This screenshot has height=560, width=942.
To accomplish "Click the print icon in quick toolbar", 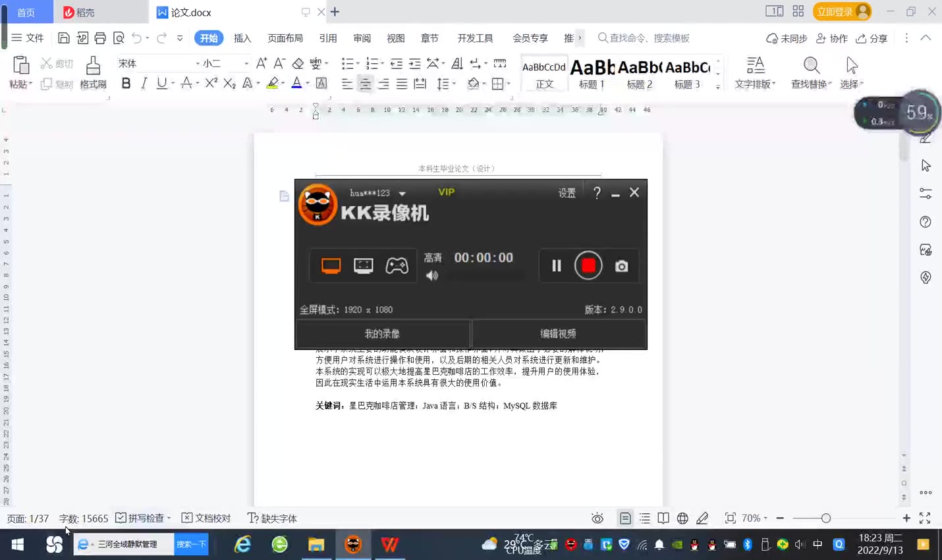I will pyautogui.click(x=100, y=38).
